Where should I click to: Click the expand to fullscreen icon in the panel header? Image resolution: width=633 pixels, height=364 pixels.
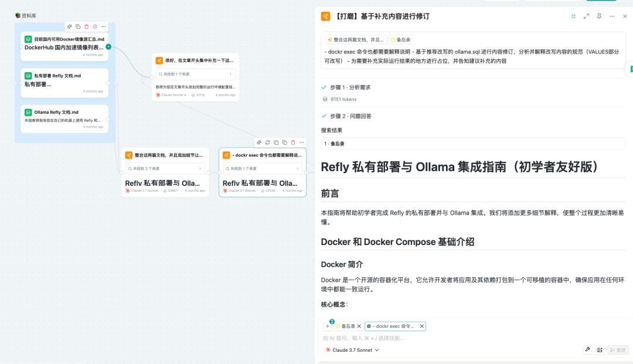click(x=586, y=16)
